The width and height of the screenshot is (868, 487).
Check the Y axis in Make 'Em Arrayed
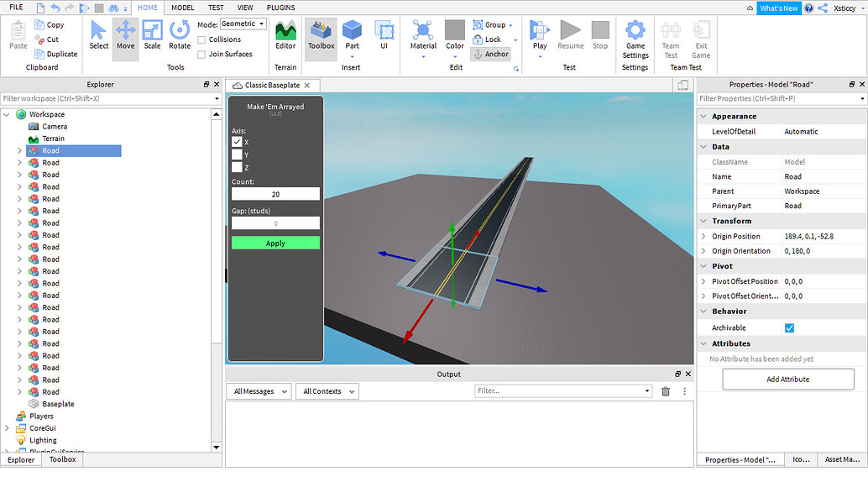point(237,154)
